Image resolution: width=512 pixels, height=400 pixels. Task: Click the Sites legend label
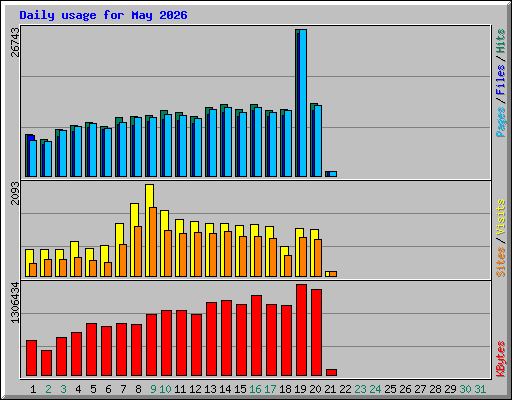500,262
